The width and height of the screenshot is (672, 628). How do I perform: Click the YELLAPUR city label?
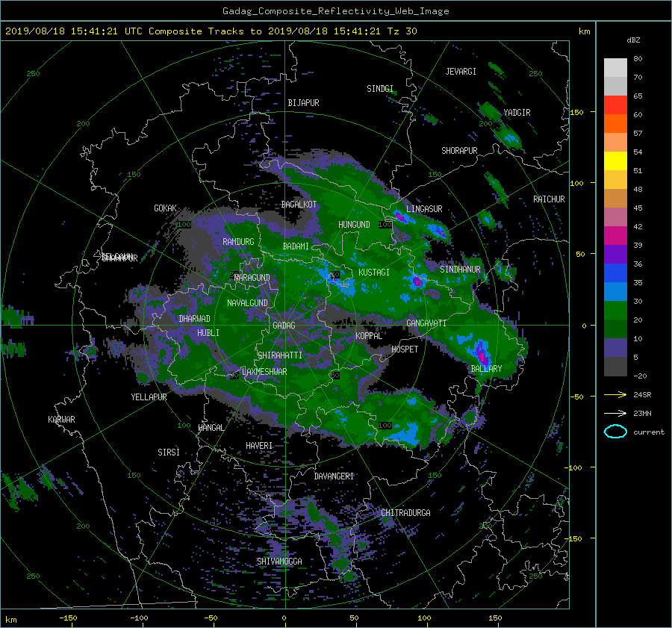pyautogui.click(x=149, y=397)
